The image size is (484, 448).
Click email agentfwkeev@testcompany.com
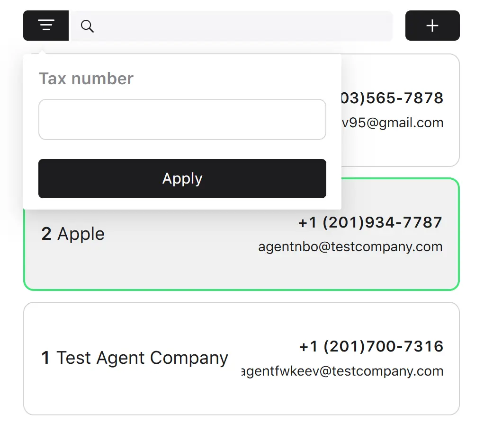click(x=342, y=371)
